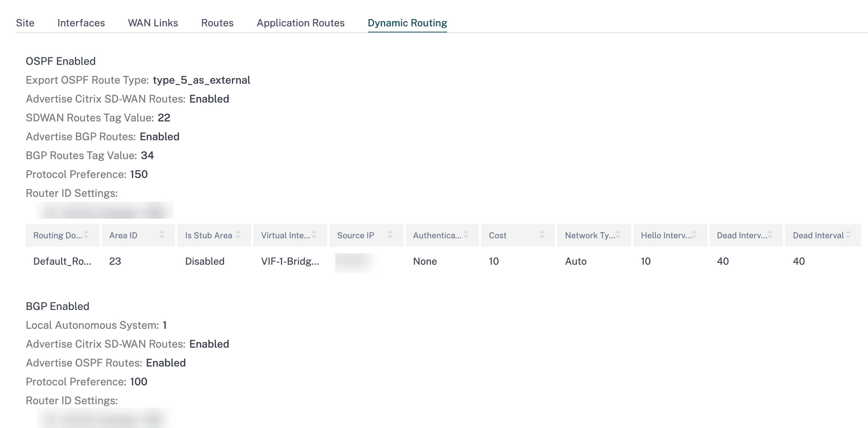Sort by Is Stub Area column arrows

click(238, 235)
